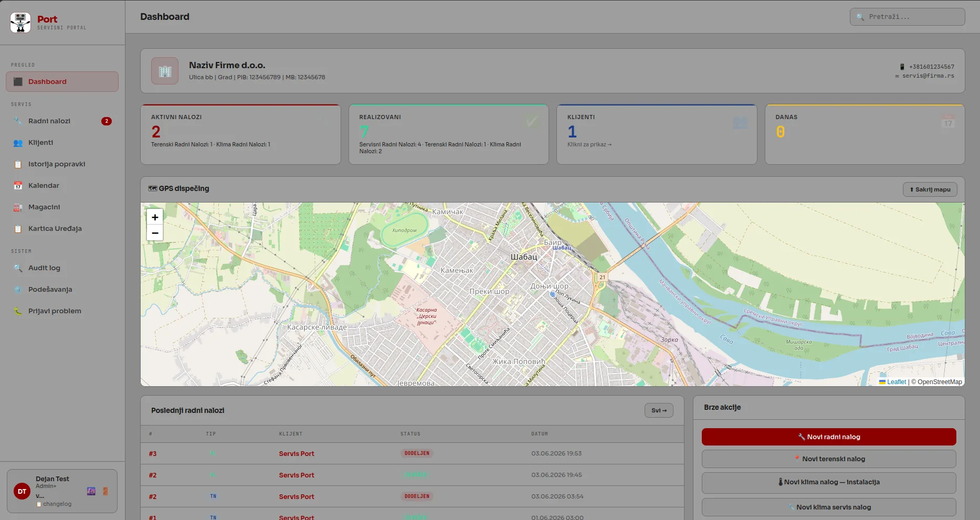This screenshot has height=520, width=980.
Task: Go to Klijenti page in sidebar
Action: (62, 143)
